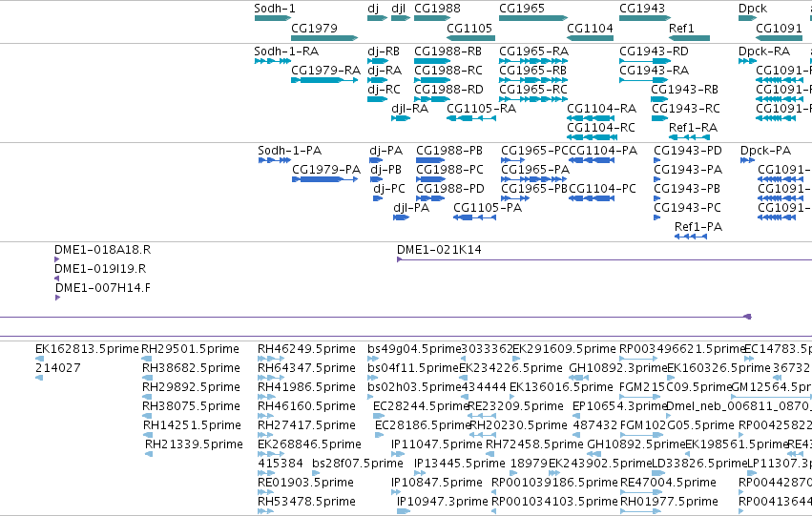Select transcript CG1105-RA
Image resolution: width=812 pixels, height=516 pixels.
click(471, 118)
